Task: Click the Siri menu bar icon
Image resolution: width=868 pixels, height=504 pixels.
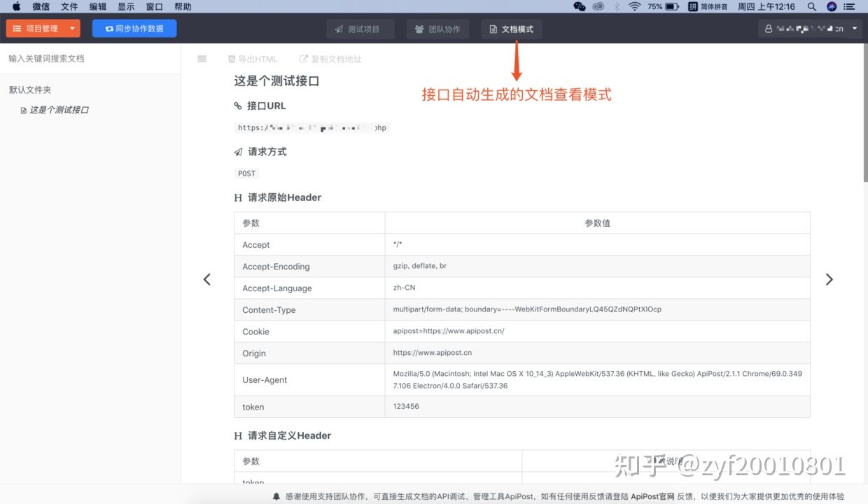Action: (x=832, y=6)
